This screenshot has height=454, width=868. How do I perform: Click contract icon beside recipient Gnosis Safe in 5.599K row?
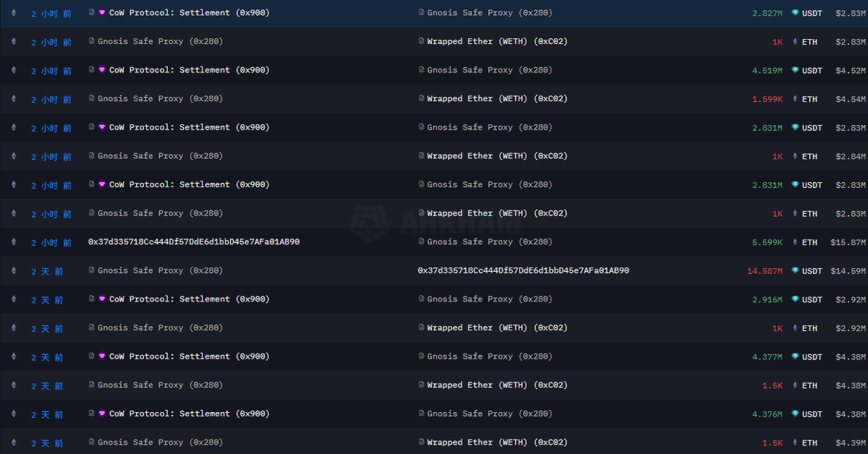tap(422, 242)
